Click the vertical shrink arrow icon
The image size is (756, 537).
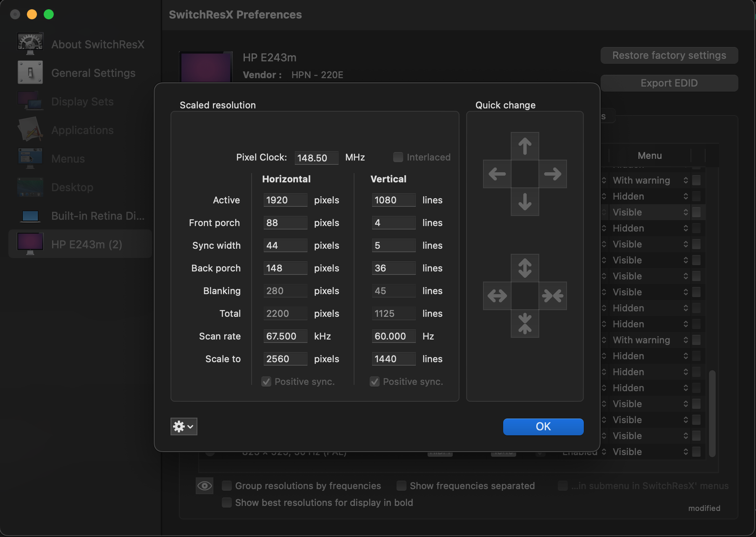[x=525, y=324]
